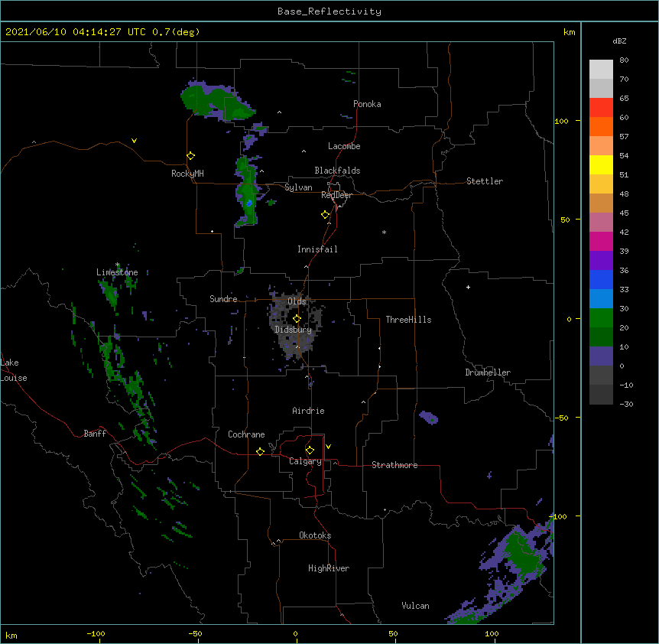Click the yellow diamond marker above Calgary label
The width and height of the screenshot is (659, 644).
pos(310,450)
